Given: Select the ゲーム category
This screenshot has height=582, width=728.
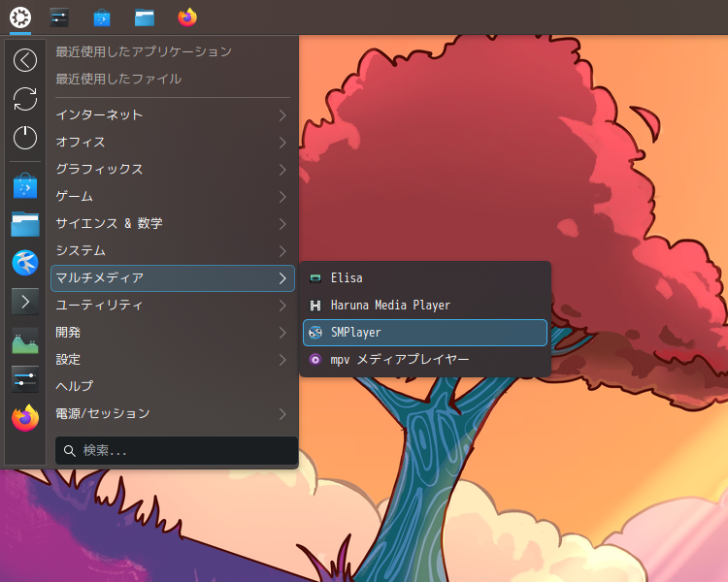Looking at the screenshot, I should click(x=172, y=197).
